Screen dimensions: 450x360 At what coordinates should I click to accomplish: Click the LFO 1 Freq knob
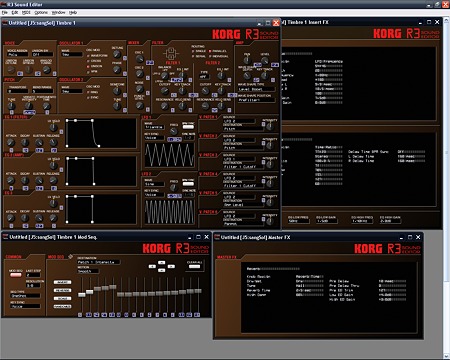click(174, 131)
